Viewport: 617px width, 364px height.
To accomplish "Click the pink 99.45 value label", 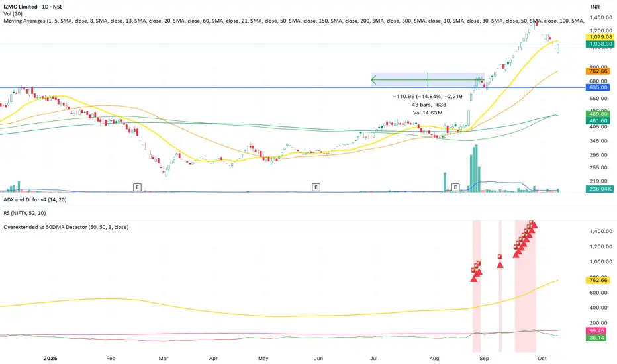I will 597,331.
